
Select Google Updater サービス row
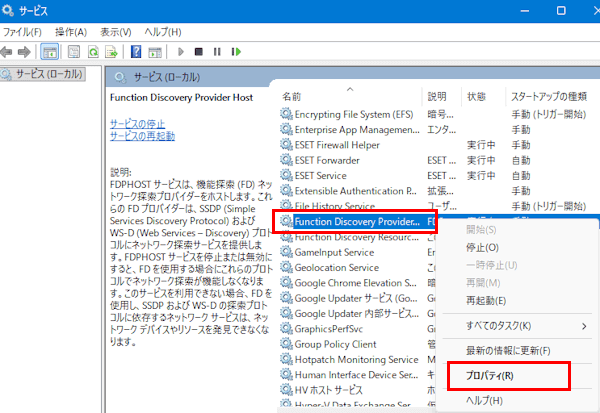tap(355, 298)
